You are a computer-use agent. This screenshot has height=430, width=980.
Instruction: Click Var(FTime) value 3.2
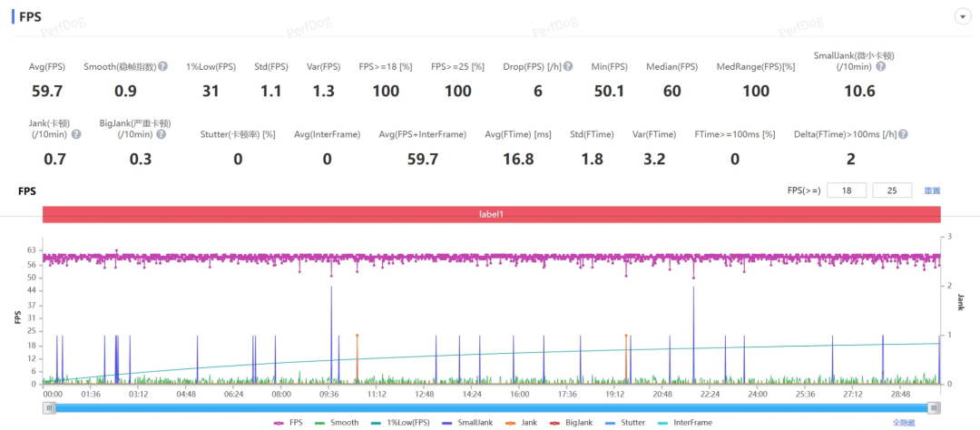(654, 159)
